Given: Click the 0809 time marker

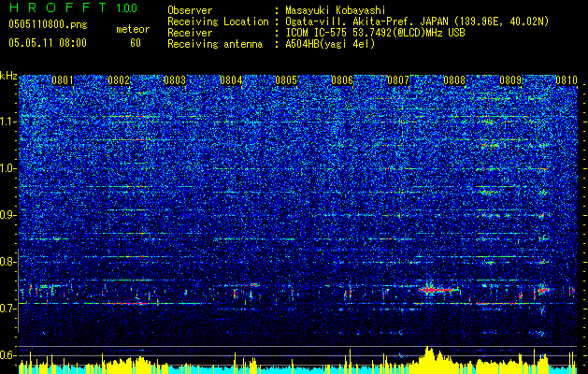Looking at the screenshot, I should pyautogui.click(x=510, y=80).
